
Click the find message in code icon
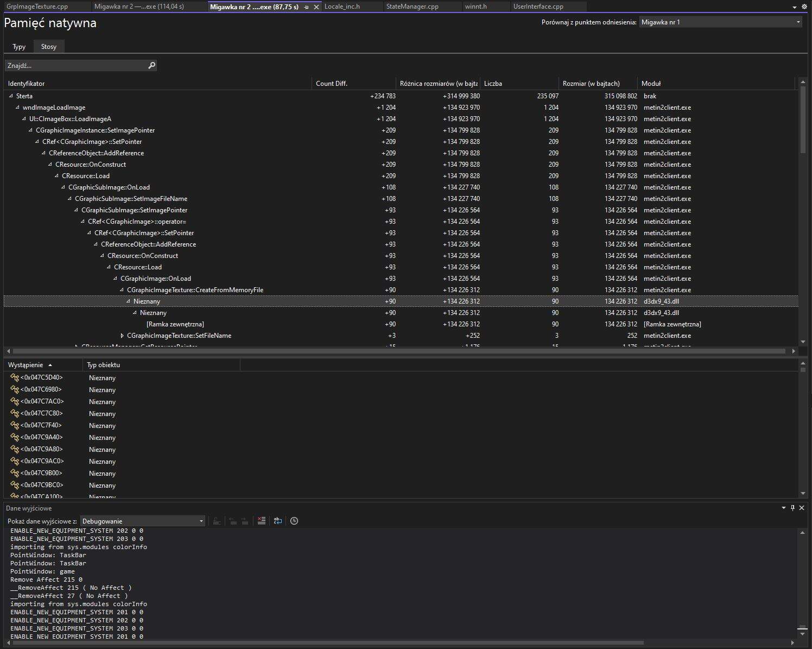[217, 521]
